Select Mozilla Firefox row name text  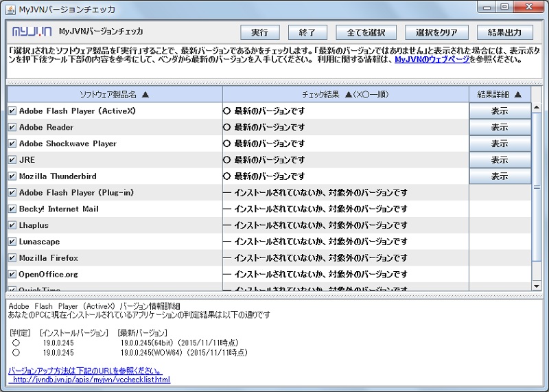point(49,258)
